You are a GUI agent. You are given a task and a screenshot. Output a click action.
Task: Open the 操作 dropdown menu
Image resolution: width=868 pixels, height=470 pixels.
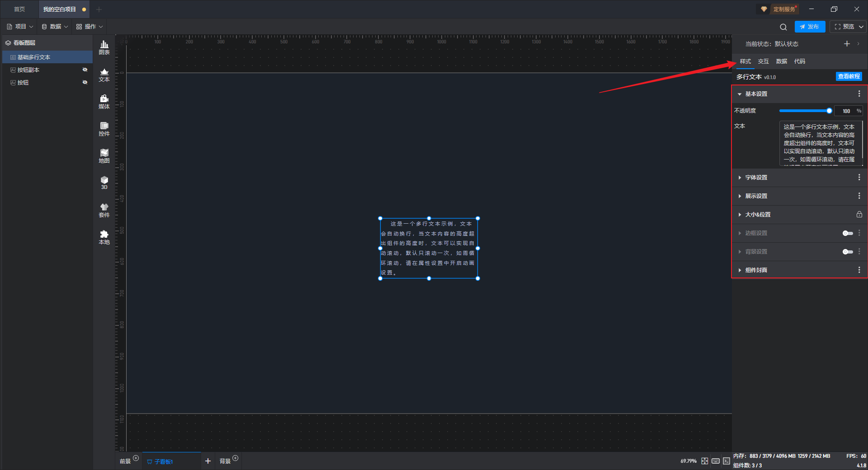point(90,27)
